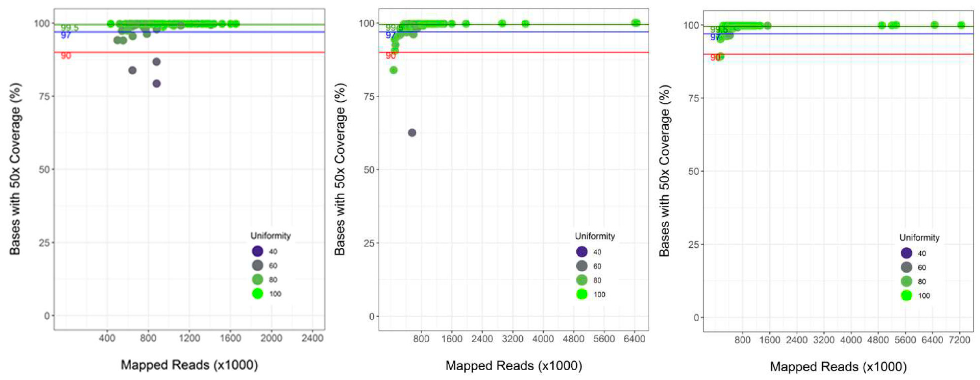Image resolution: width=980 pixels, height=380 pixels.
Task: Click the 25 y-axis tick label in right chart
Action: pyautogui.click(x=693, y=244)
